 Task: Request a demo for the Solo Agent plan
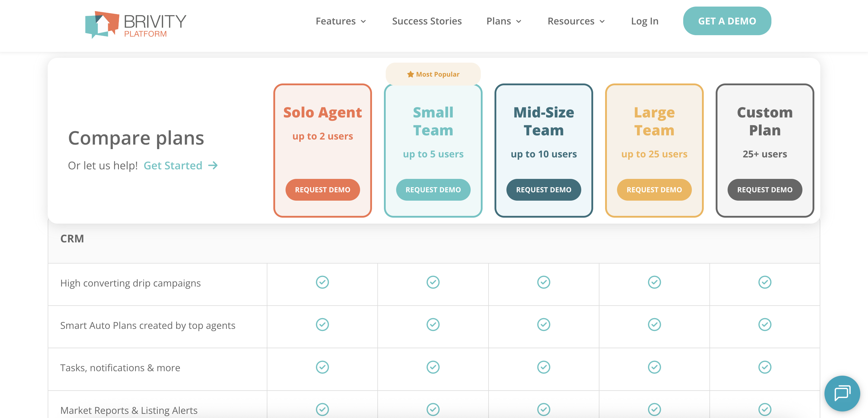(x=322, y=189)
